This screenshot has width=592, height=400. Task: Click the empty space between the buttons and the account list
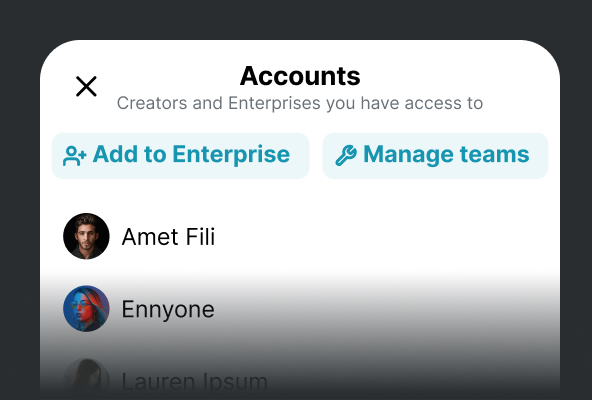coord(300,195)
